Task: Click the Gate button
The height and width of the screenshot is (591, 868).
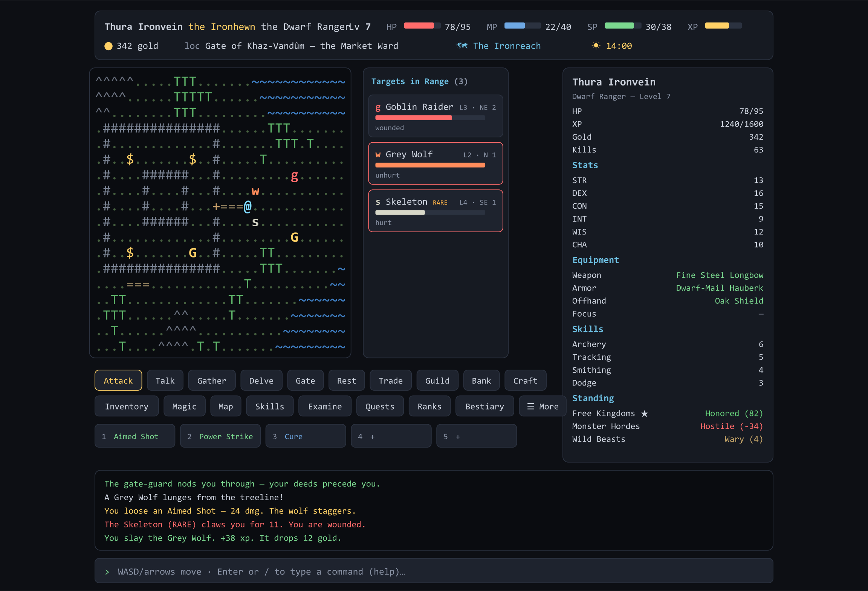Action: [305, 381]
